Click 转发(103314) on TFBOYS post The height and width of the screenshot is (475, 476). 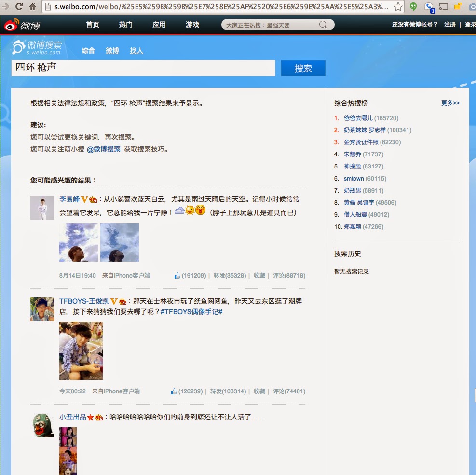click(228, 391)
